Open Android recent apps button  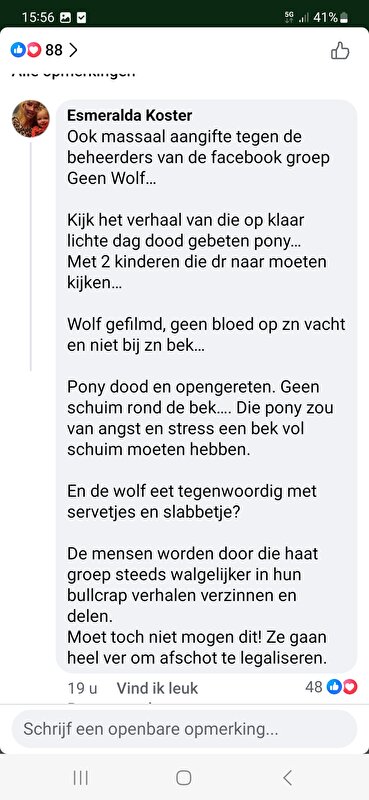81,778
